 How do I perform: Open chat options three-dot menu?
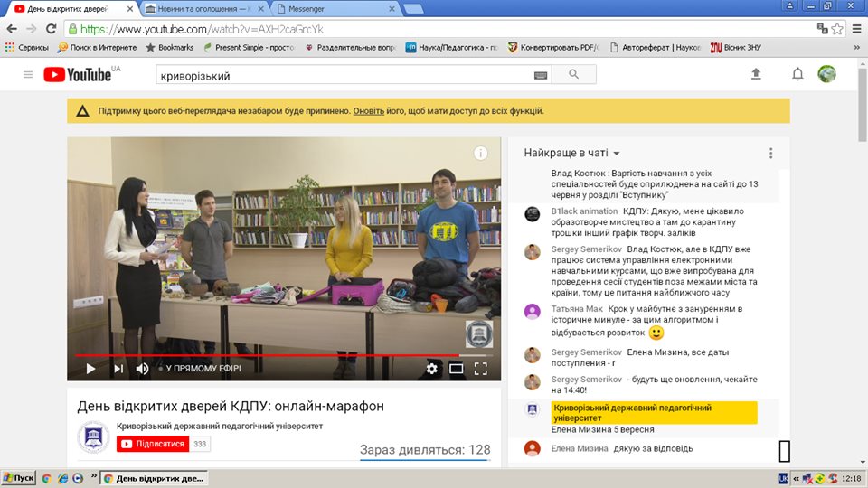pyautogui.click(x=770, y=154)
